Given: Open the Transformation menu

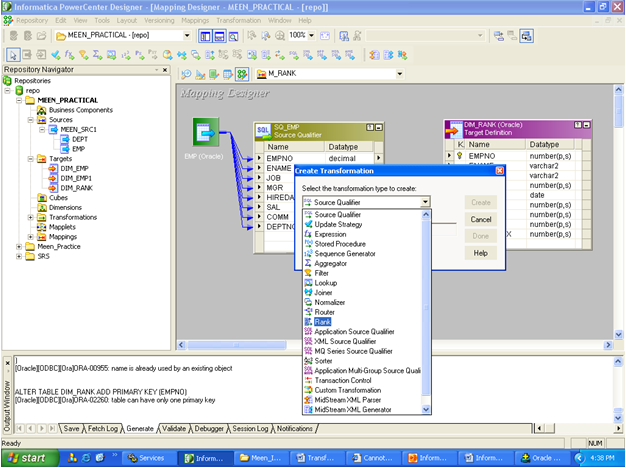Looking at the screenshot, I should (x=238, y=20).
